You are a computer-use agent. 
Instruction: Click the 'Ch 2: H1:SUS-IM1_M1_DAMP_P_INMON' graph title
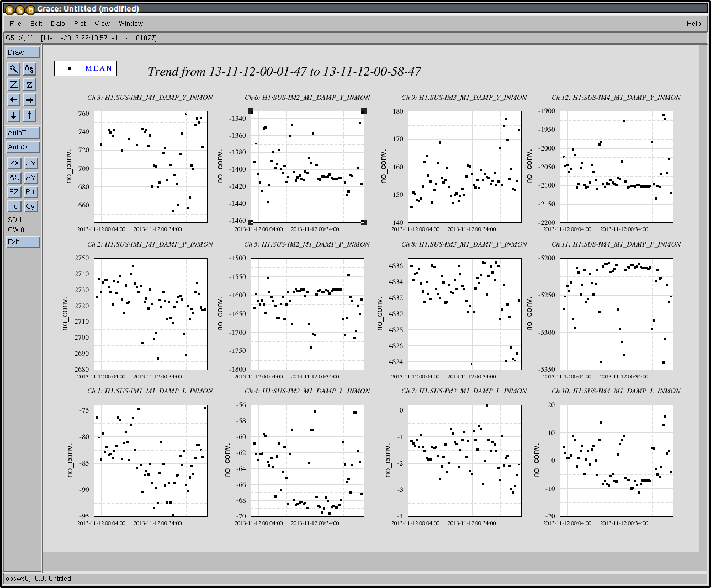(150, 244)
